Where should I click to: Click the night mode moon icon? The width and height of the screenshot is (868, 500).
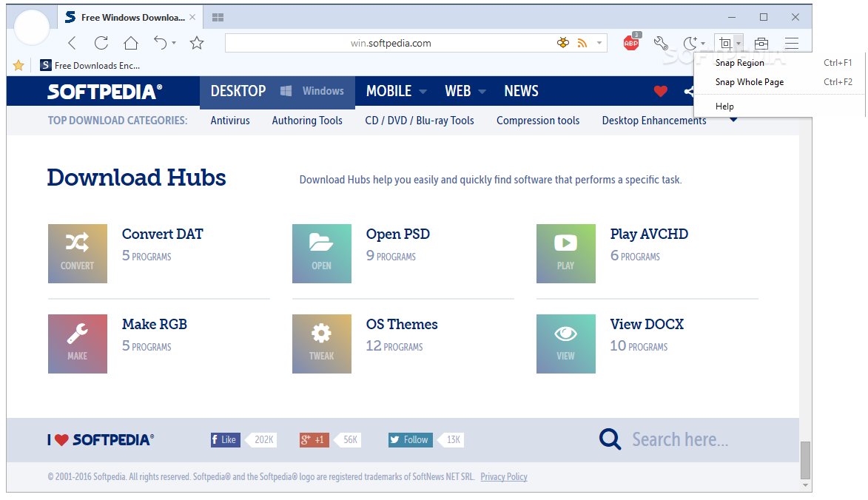tap(690, 44)
